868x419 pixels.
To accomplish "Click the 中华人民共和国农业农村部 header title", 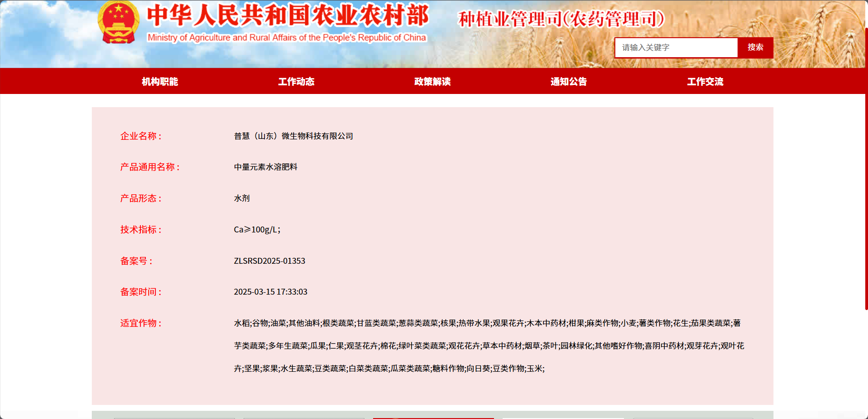I will coord(287,15).
